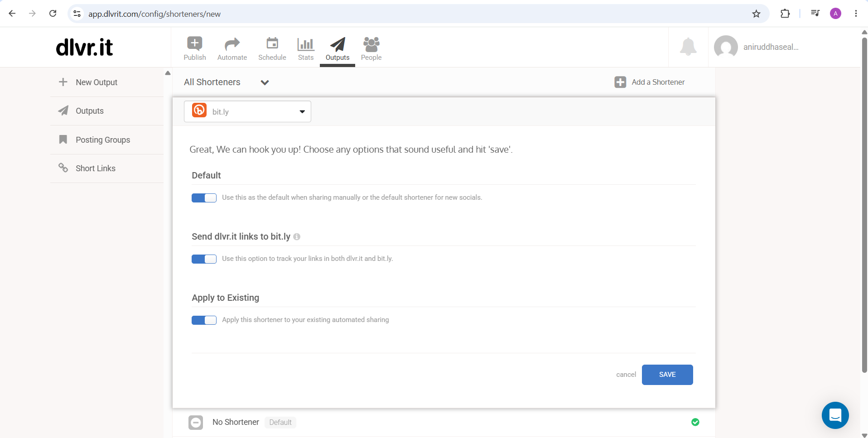Open the chat support bubble
The image size is (868, 438).
click(835, 415)
